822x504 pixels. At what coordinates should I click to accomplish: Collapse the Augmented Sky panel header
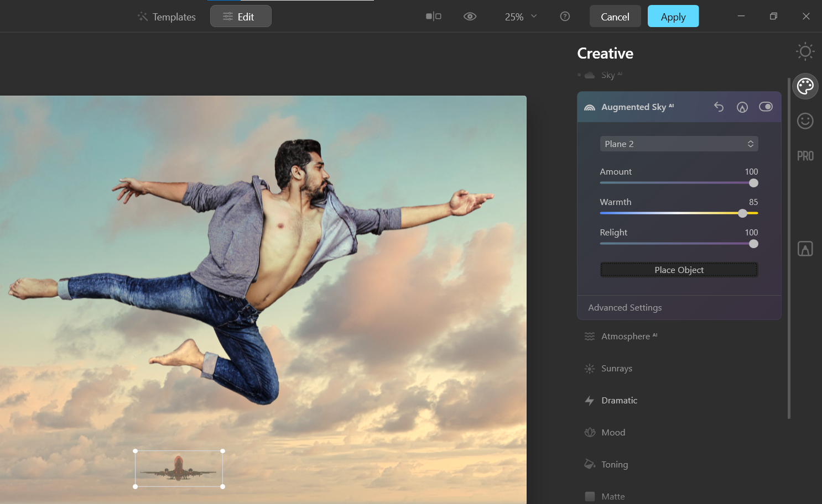[x=679, y=107]
